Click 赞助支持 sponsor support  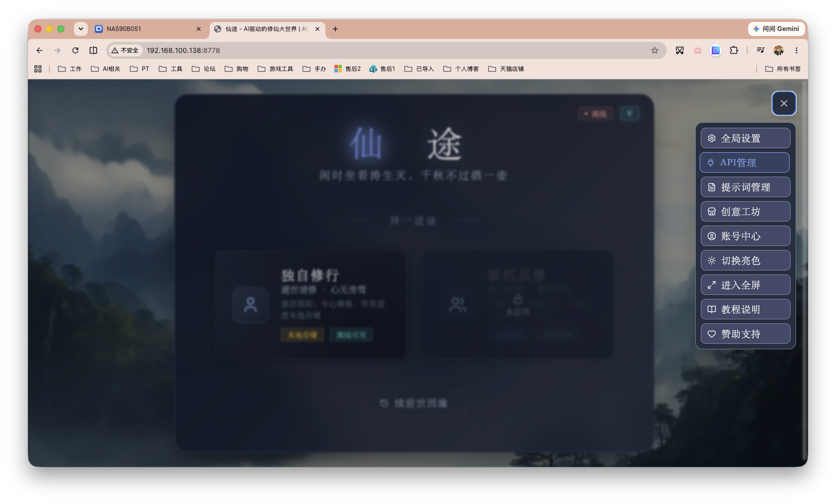point(745,334)
